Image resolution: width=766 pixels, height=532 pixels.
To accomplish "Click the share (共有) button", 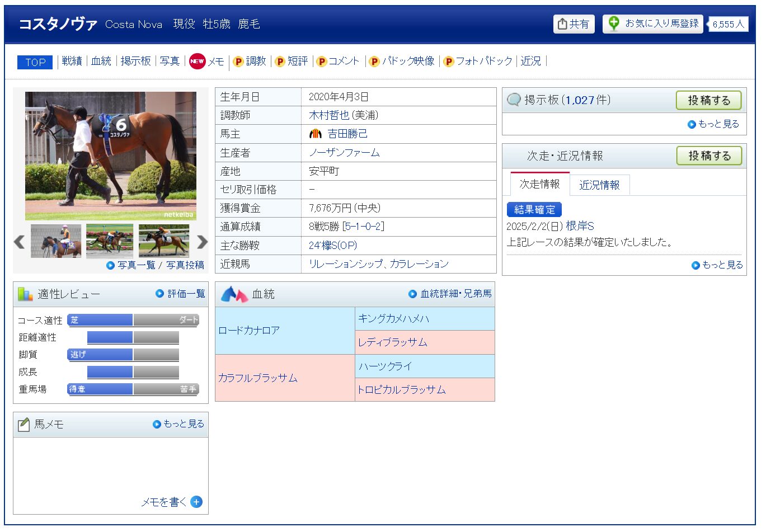I will (x=574, y=24).
